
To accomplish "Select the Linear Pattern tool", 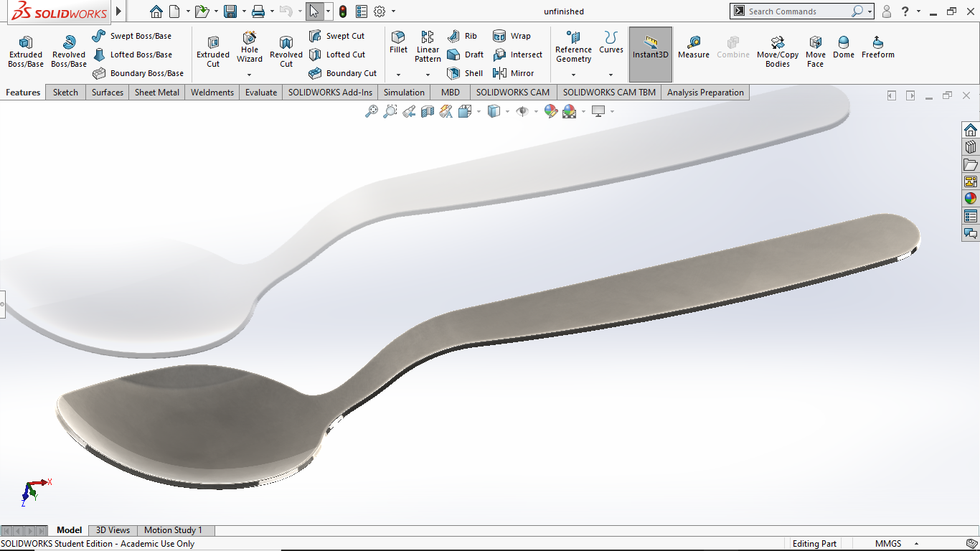I will click(x=428, y=47).
